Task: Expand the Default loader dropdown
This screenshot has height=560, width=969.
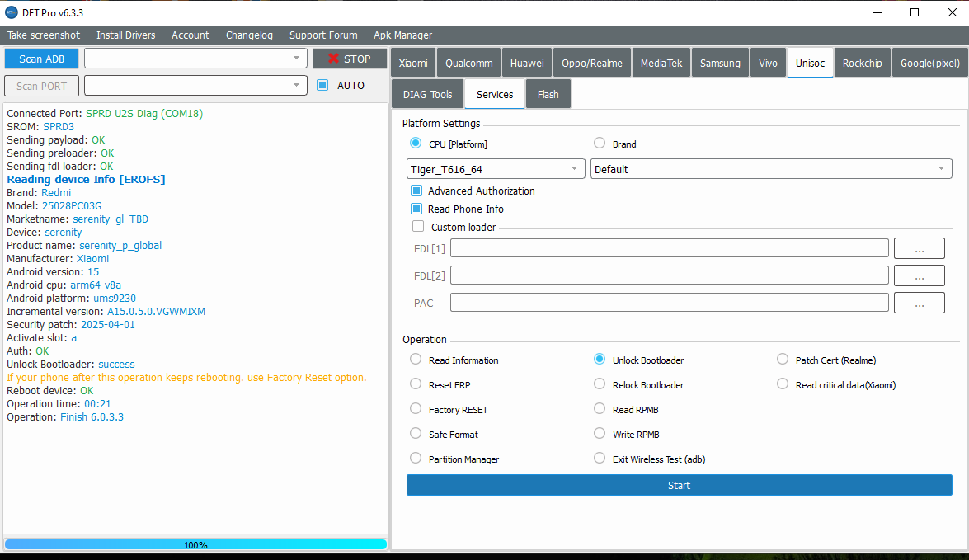Action: coord(770,169)
